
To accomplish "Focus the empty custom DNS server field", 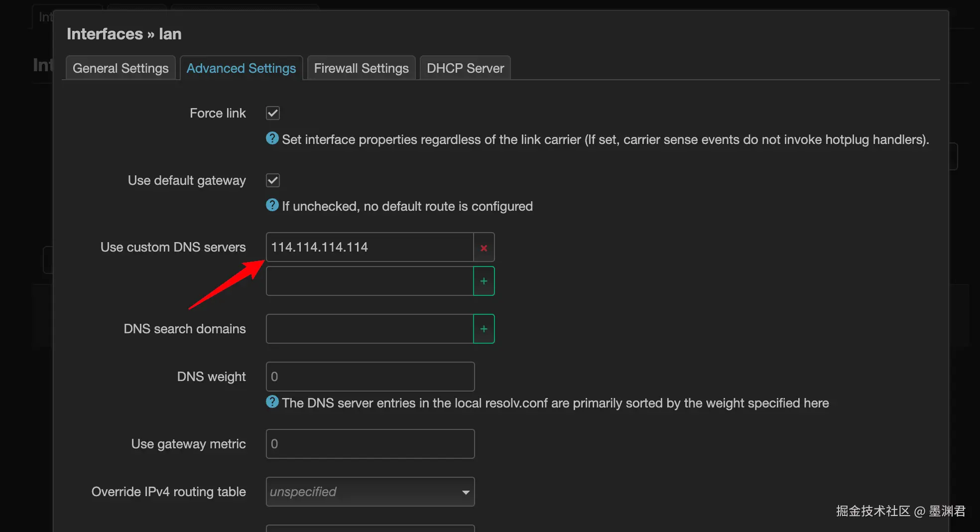I will tap(369, 281).
